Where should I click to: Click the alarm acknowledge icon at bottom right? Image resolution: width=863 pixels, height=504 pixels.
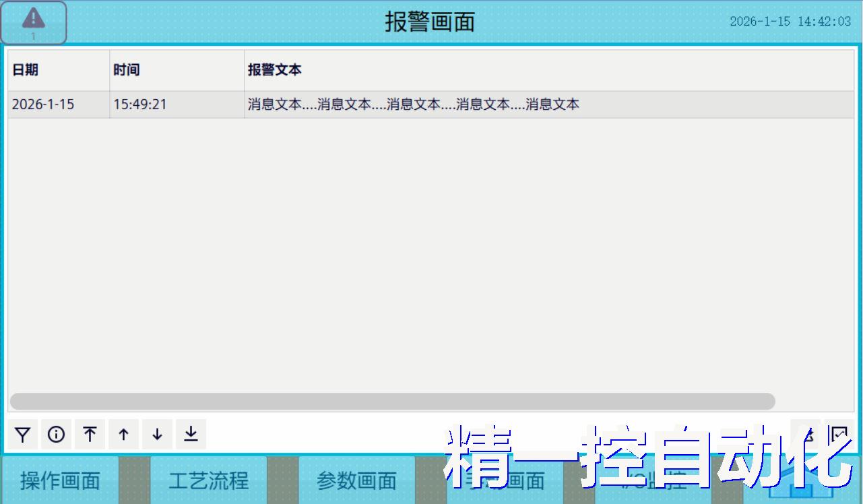806,434
